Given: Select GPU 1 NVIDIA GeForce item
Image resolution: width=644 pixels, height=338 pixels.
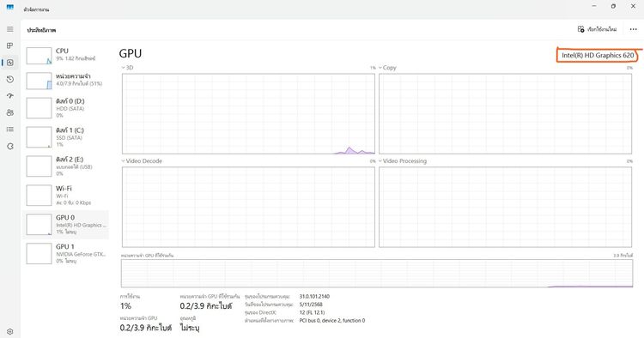Looking at the screenshot, I should (x=66, y=254).
